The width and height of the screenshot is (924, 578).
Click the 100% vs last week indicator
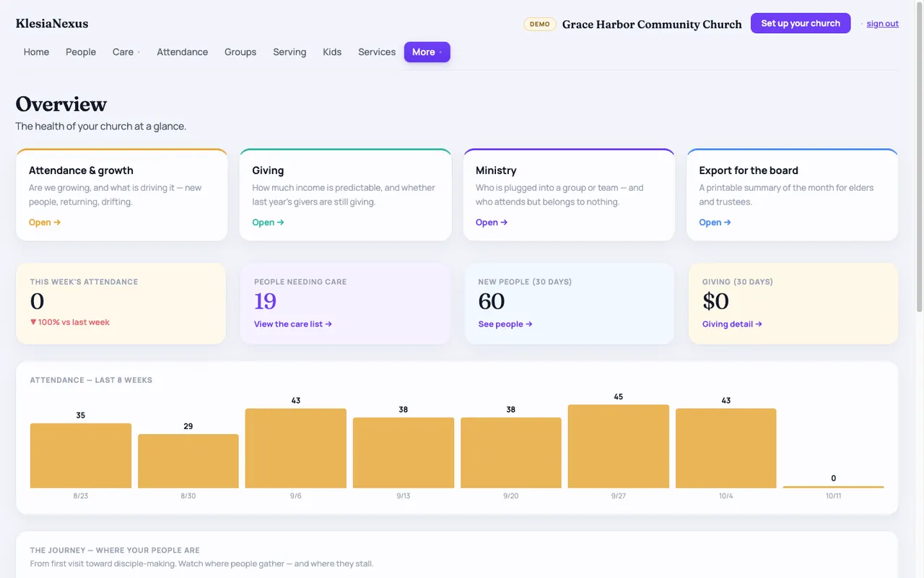coord(70,322)
